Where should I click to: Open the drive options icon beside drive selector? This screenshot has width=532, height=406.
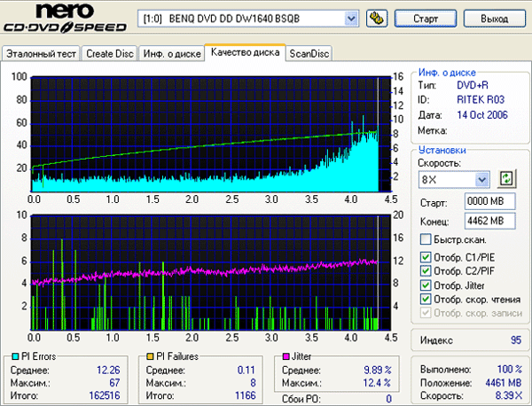[376, 18]
